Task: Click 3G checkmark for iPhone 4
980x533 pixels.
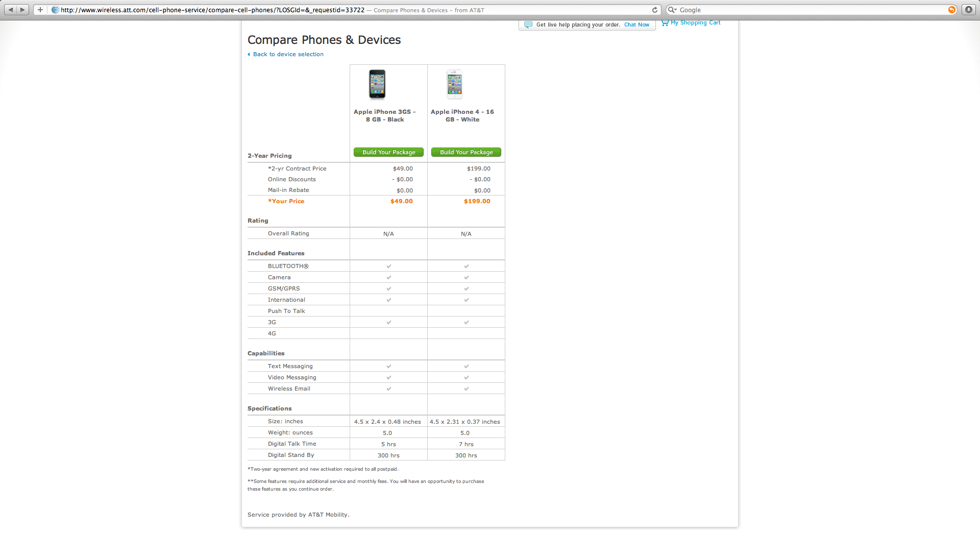Action: click(467, 322)
